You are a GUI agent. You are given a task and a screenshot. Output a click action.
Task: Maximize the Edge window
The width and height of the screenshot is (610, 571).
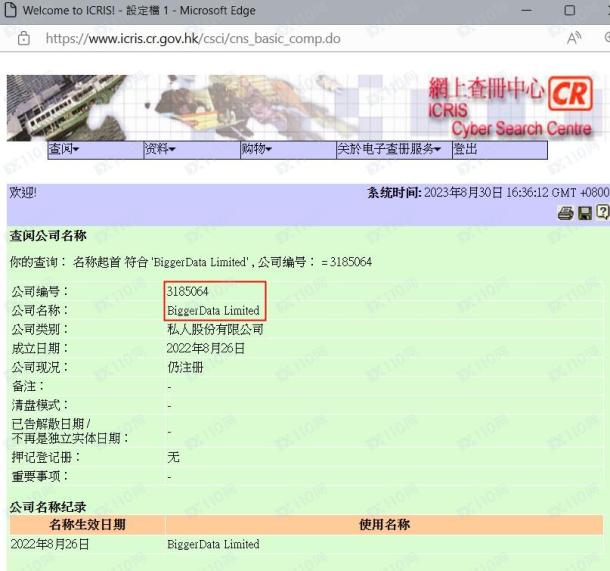[570, 11]
